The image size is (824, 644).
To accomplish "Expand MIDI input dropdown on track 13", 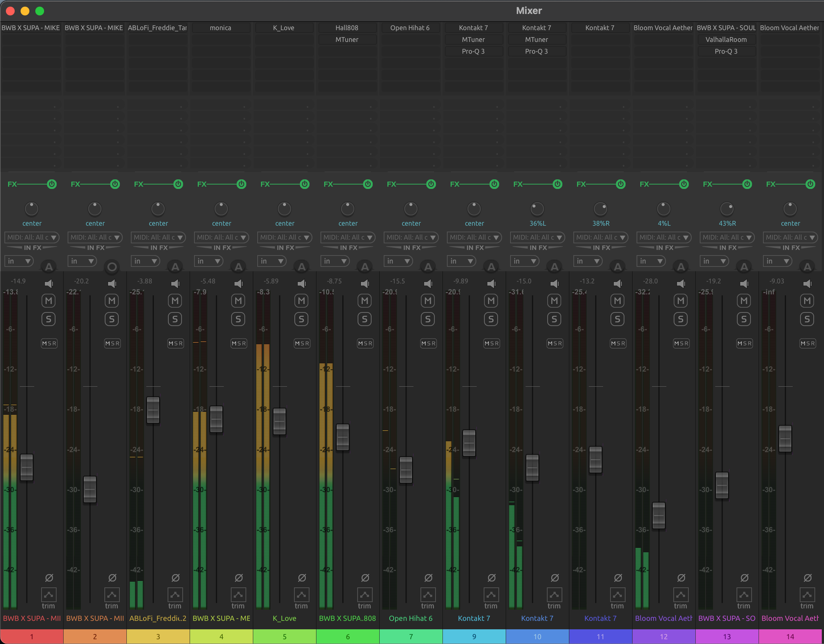I will coord(727,237).
